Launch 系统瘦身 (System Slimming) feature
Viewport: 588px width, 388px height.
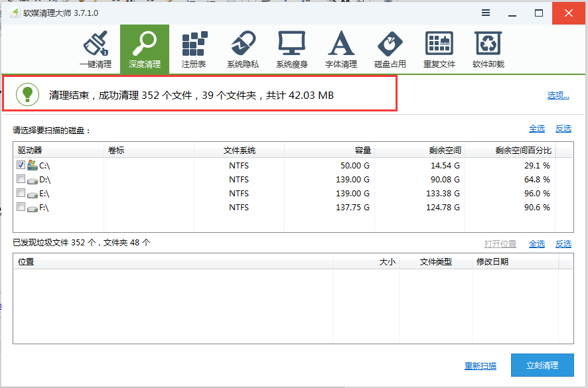pos(292,46)
